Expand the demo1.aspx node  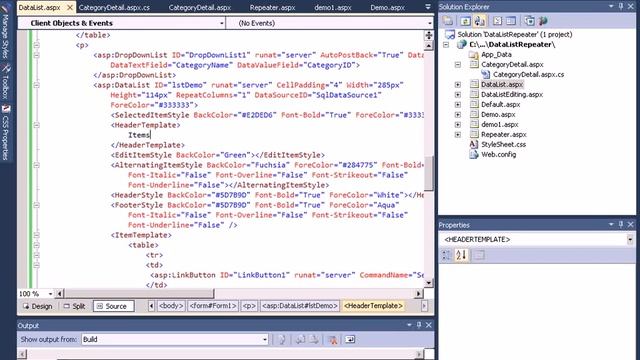tap(458, 124)
